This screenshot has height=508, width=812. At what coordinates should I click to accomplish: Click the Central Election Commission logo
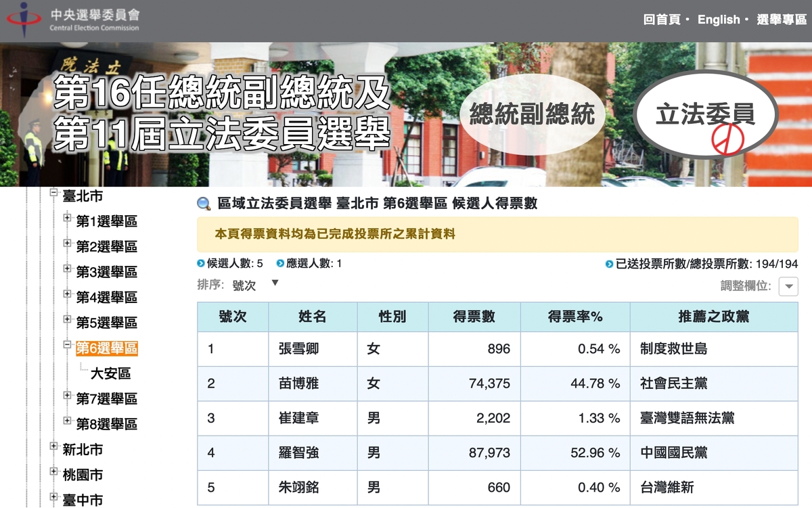coord(72,20)
